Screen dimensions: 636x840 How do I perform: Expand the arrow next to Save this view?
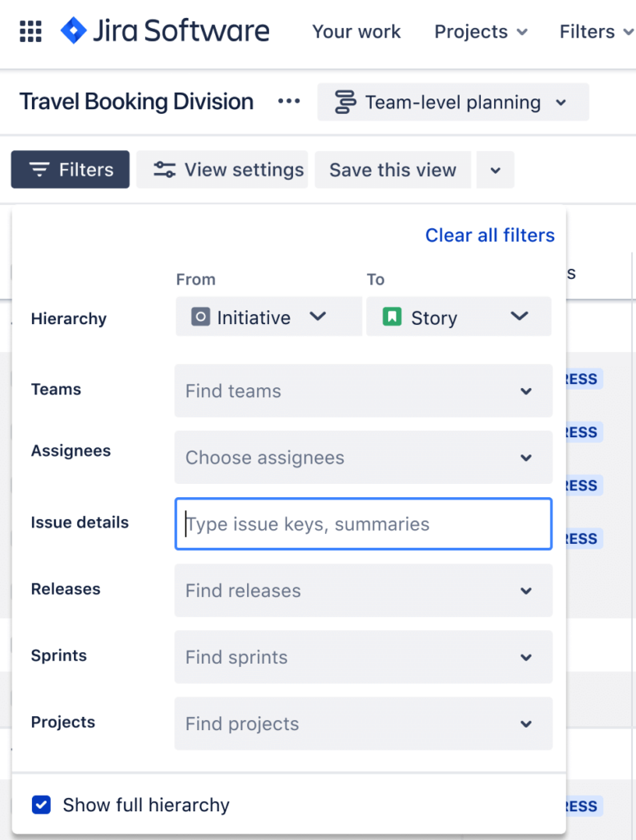point(495,170)
